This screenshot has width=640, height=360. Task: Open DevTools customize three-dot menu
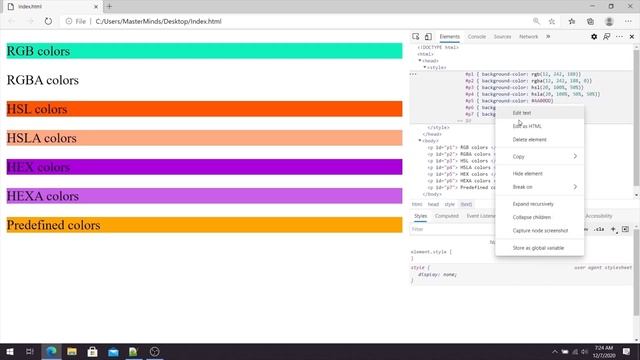619,36
